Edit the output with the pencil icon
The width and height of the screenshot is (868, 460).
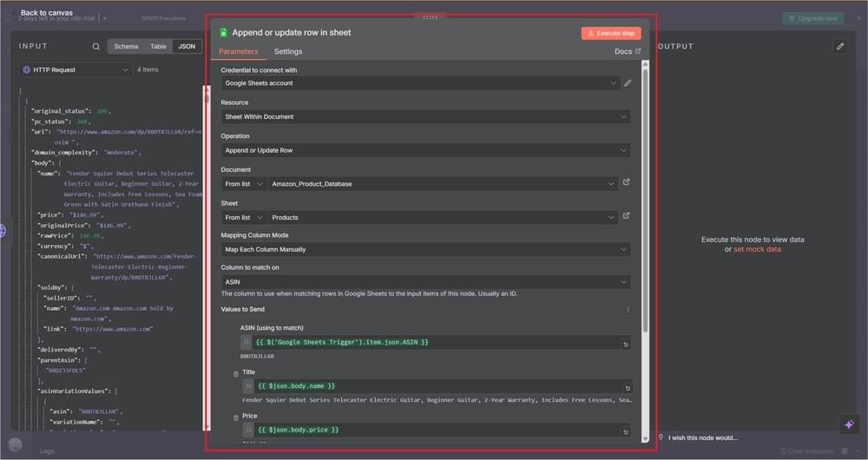click(839, 47)
